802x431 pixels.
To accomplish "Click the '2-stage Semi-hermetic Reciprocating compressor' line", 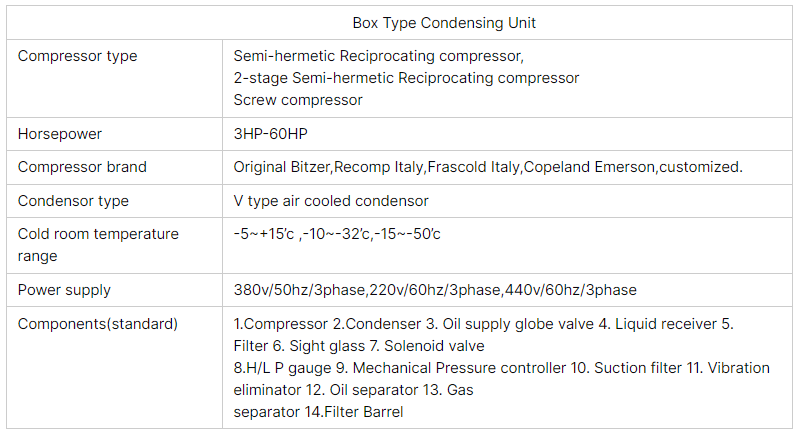I will coord(406,78).
